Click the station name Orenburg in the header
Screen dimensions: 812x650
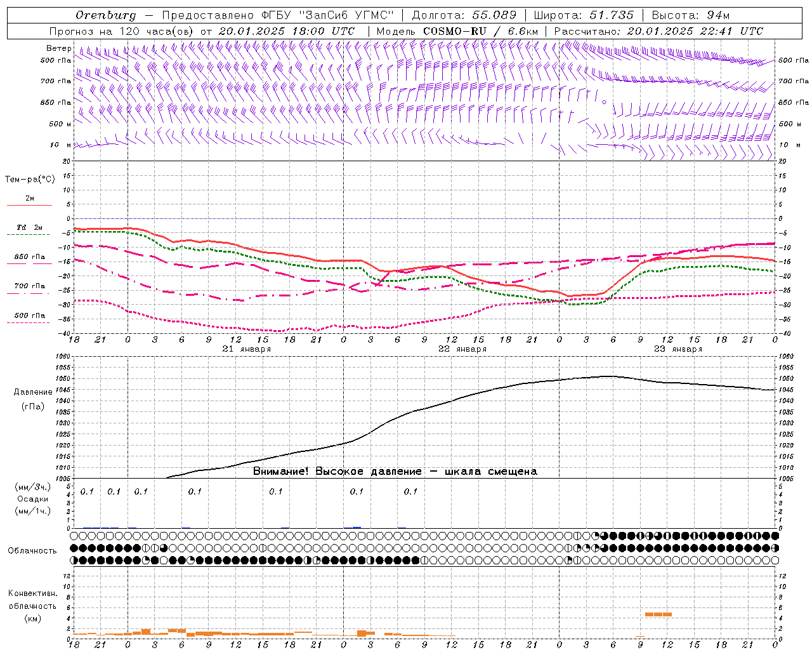105,15
